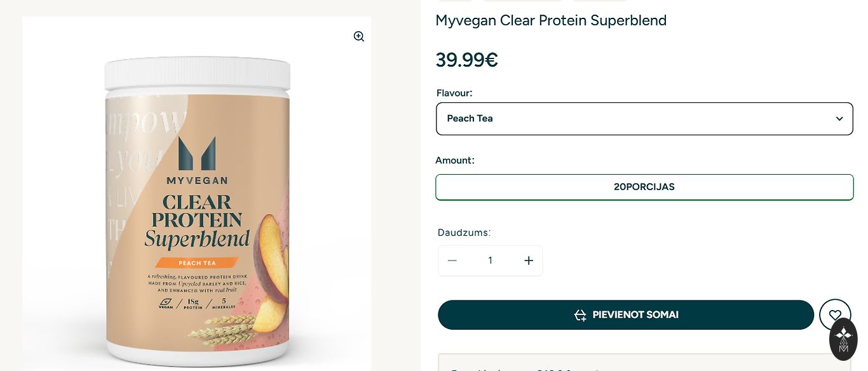
Task: Click the Daudzums: label
Action: pyautogui.click(x=464, y=233)
